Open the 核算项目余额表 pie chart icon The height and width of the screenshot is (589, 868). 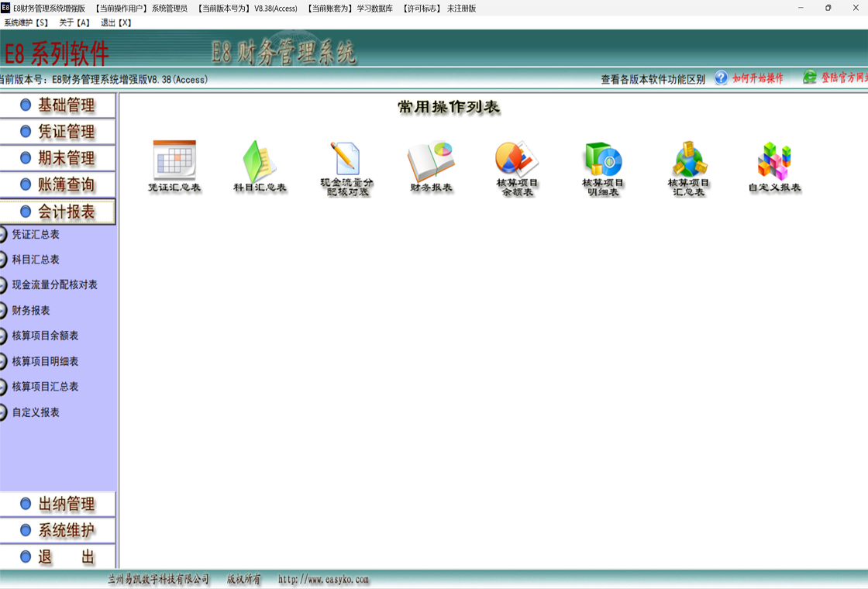(517, 159)
